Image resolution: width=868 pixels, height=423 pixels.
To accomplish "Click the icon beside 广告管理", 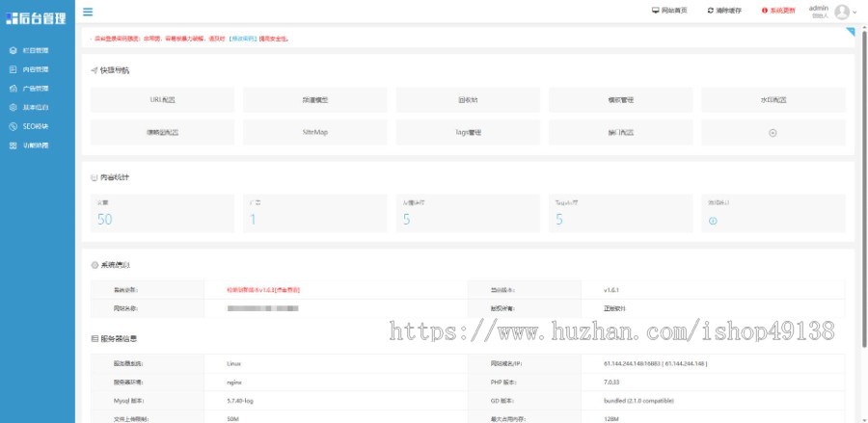I will pyautogui.click(x=14, y=89).
